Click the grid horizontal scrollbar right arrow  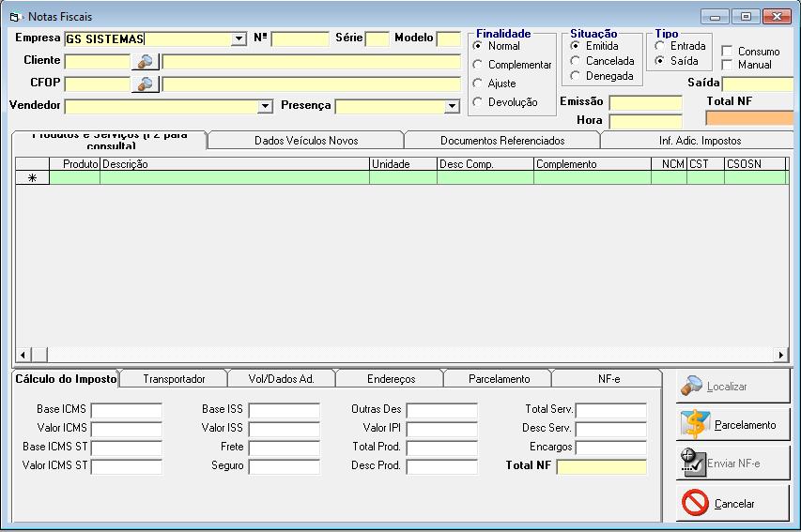(x=780, y=355)
